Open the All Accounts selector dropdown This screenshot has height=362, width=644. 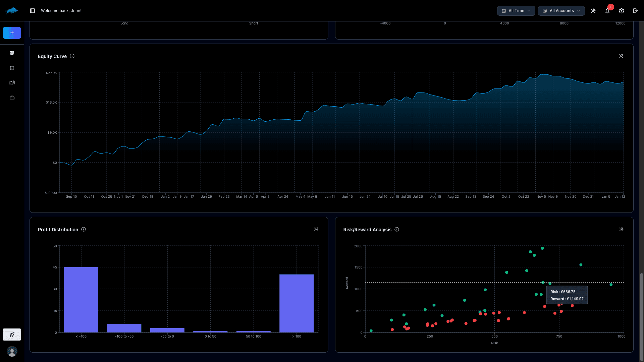[561, 10]
